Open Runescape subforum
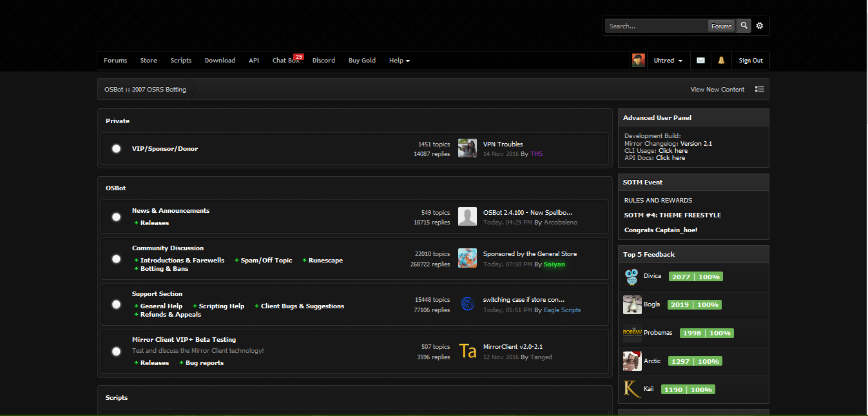Viewport: 868px width, 416px height. pos(325,261)
